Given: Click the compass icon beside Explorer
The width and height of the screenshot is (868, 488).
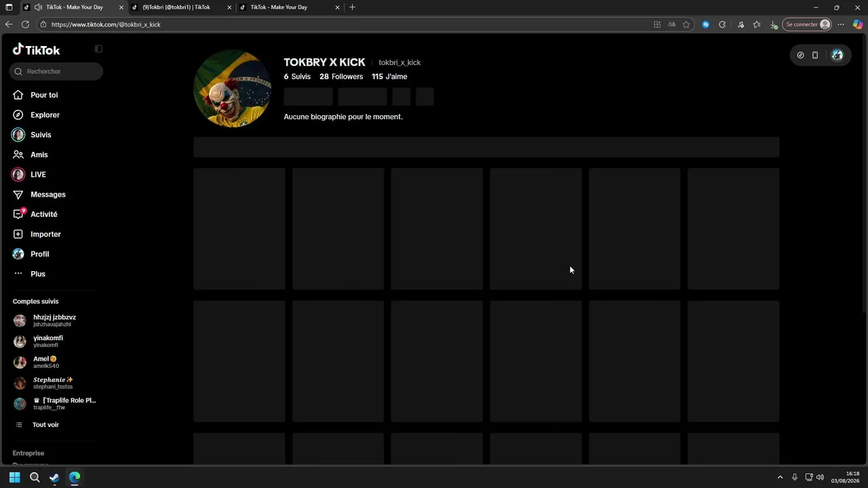Looking at the screenshot, I should point(18,115).
